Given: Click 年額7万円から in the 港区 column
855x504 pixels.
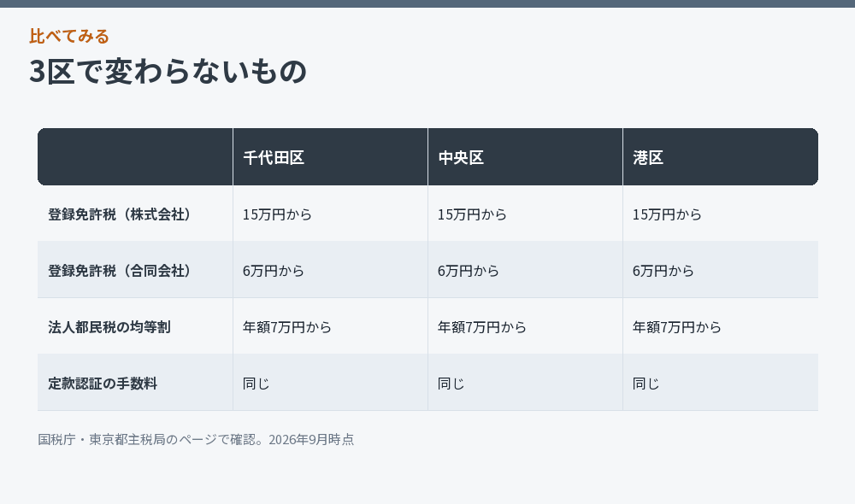Looking at the screenshot, I should [x=676, y=327].
